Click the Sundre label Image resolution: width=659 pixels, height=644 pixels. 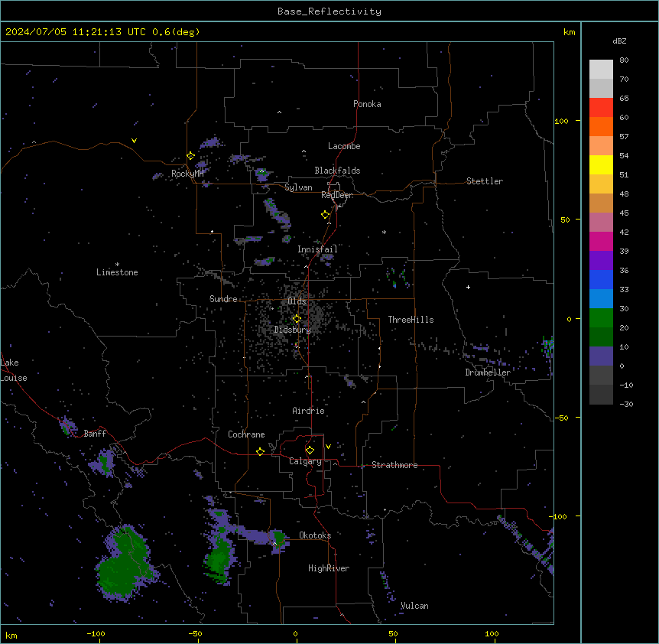(223, 299)
